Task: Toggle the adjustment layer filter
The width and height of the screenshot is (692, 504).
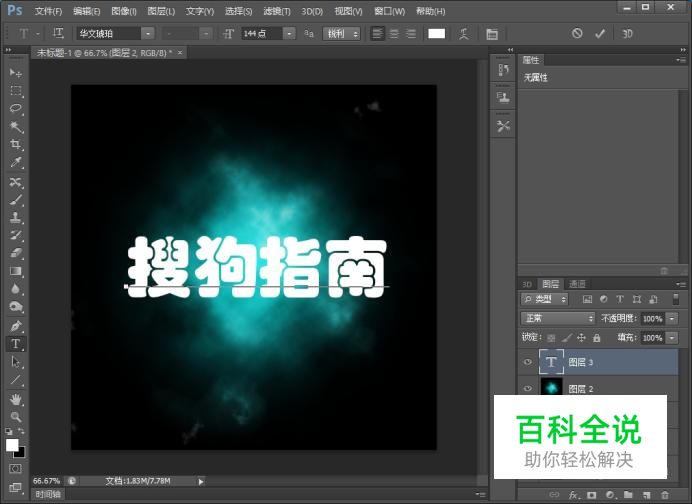Action: pos(603,299)
